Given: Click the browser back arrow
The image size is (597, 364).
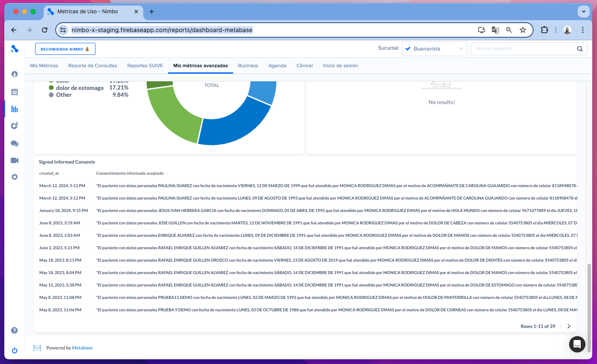Looking at the screenshot, I should coord(14,30).
